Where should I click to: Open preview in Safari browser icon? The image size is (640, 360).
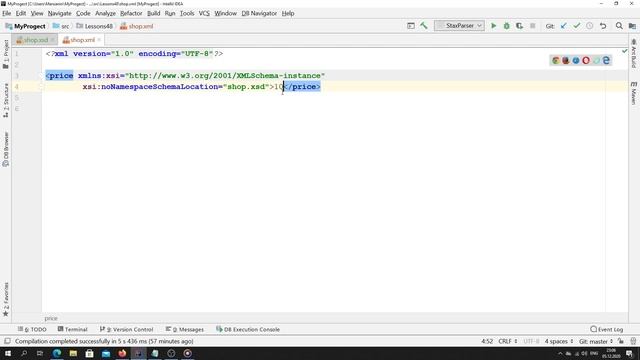576,60
